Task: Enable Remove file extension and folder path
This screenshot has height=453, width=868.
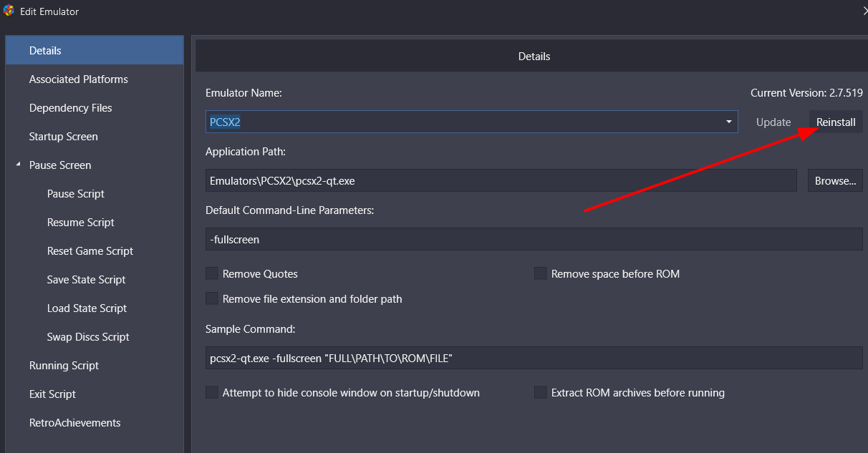Action: coord(212,298)
